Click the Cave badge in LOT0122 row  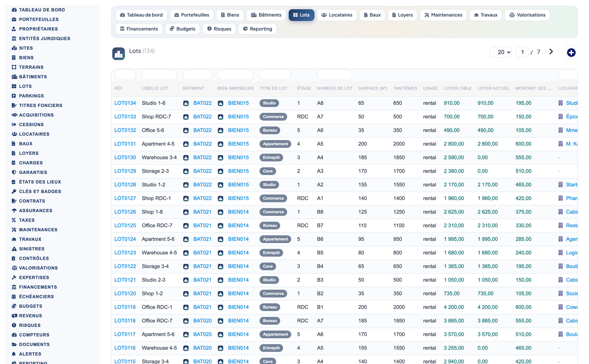[268, 266]
